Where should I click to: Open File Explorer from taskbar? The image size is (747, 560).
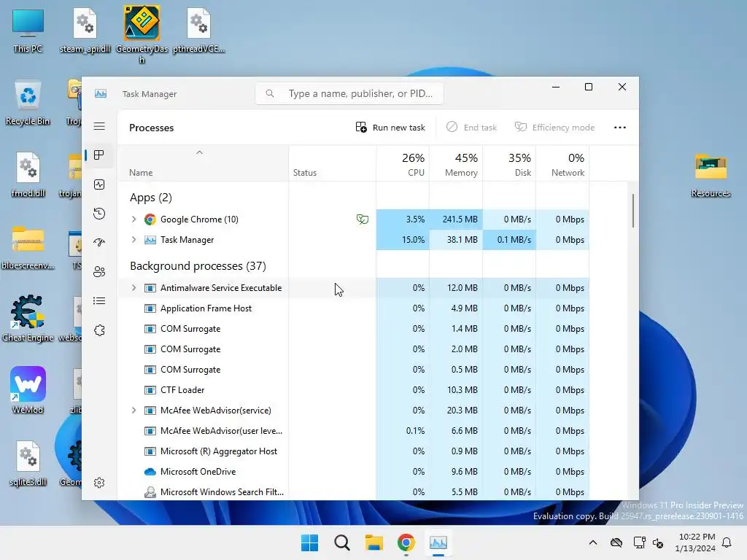pyautogui.click(x=374, y=542)
